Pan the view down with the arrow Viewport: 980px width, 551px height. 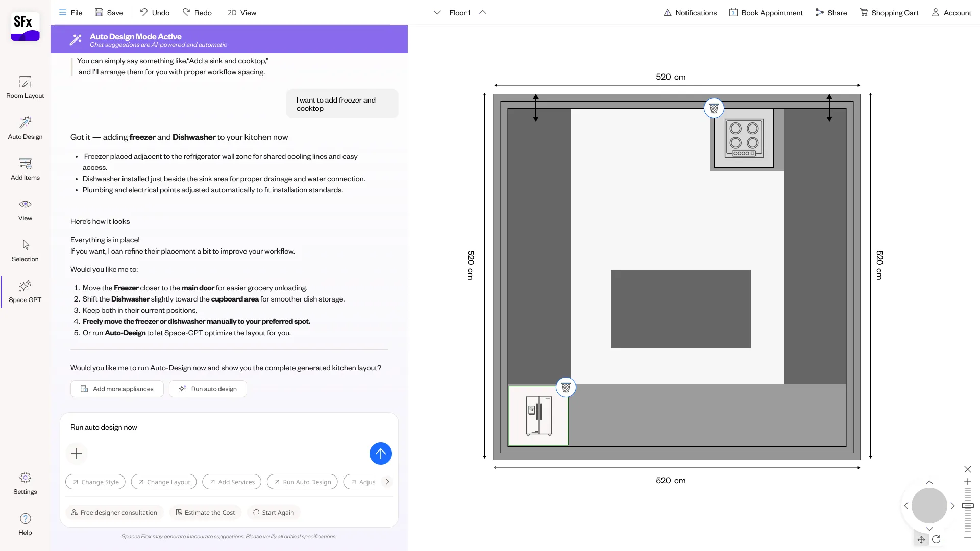pyautogui.click(x=929, y=529)
